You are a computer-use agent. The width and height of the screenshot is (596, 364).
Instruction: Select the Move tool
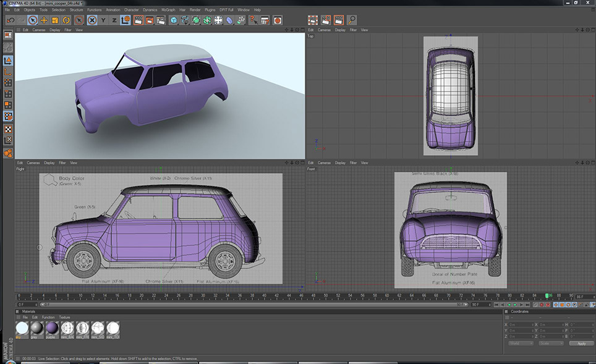44,20
